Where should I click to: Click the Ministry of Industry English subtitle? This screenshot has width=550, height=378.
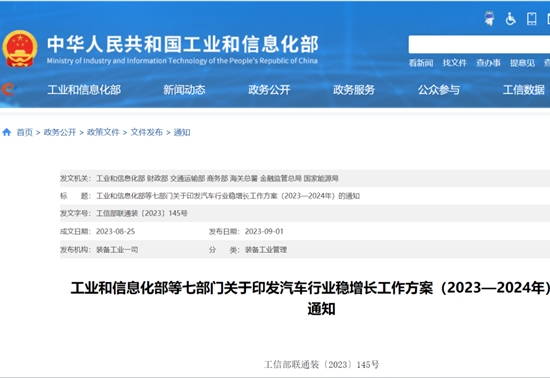(182, 61)
